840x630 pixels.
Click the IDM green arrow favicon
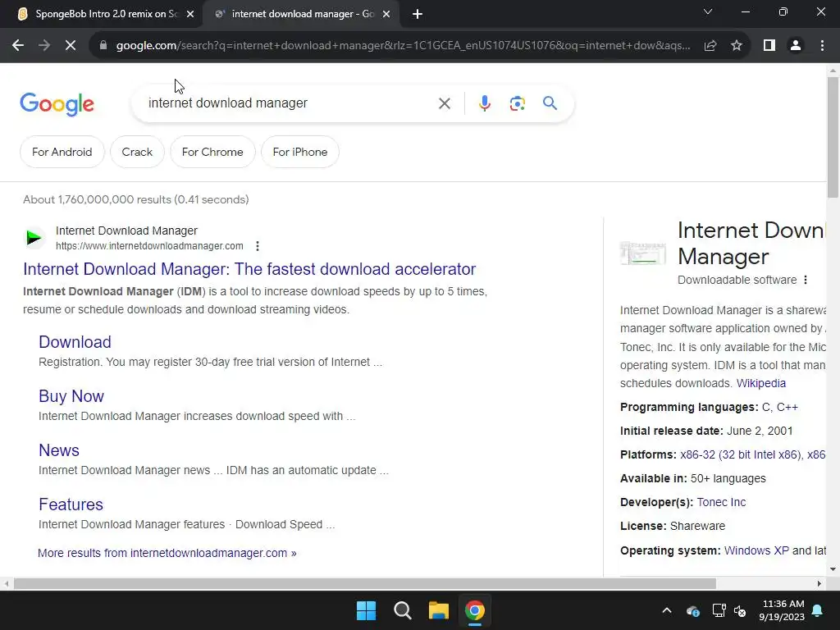34,237
